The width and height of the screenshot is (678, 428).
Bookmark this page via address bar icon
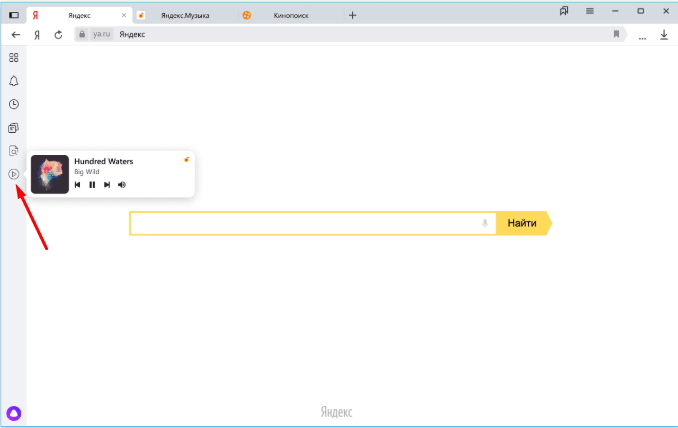tap(616, 34)
